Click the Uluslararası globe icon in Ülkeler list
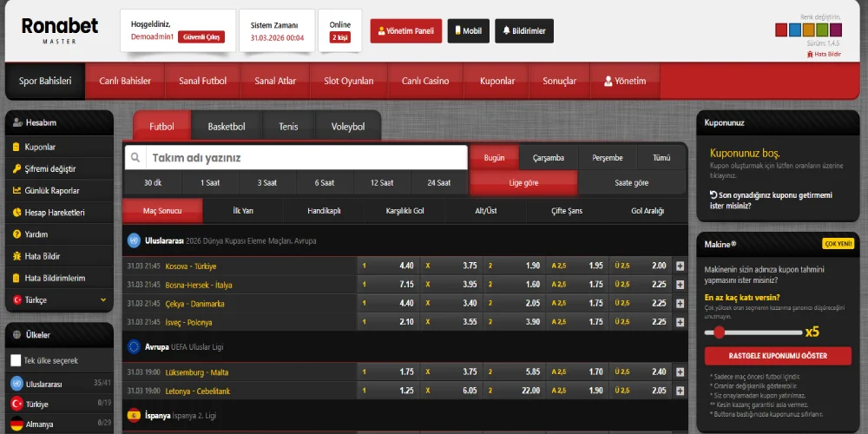 [x=16, y=384]
